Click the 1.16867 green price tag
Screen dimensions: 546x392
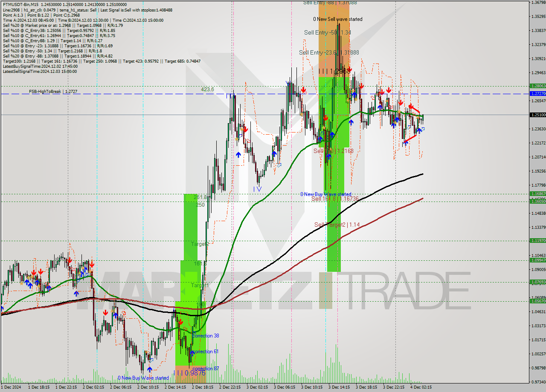pyautogui.click(x=538, y=194)
